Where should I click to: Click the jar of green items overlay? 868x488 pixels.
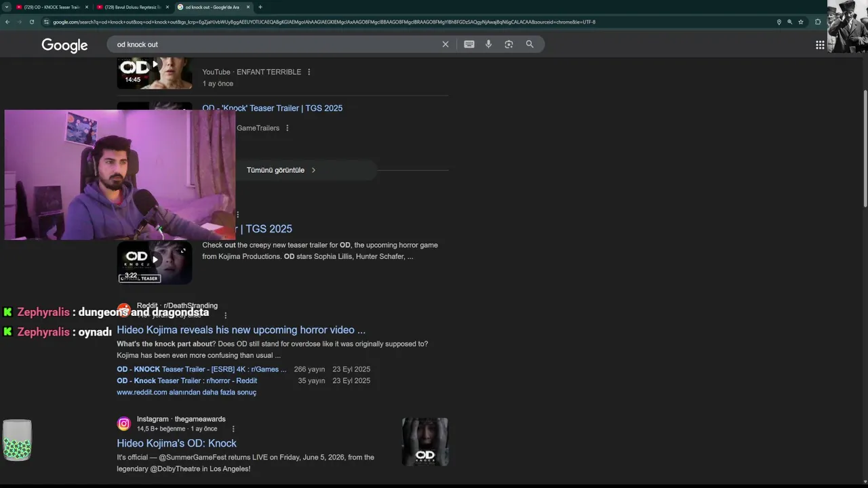point(18,440)
